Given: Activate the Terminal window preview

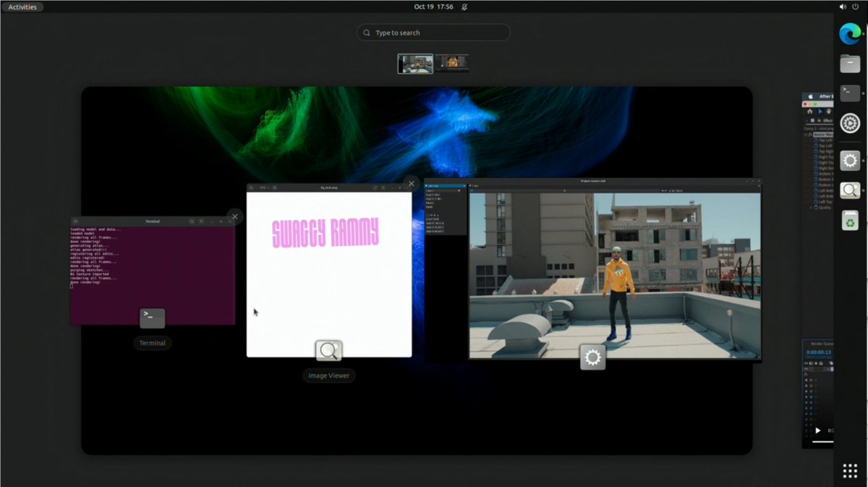Looking at the screenshot, I should pyautogui.click(x=152, y=271).
